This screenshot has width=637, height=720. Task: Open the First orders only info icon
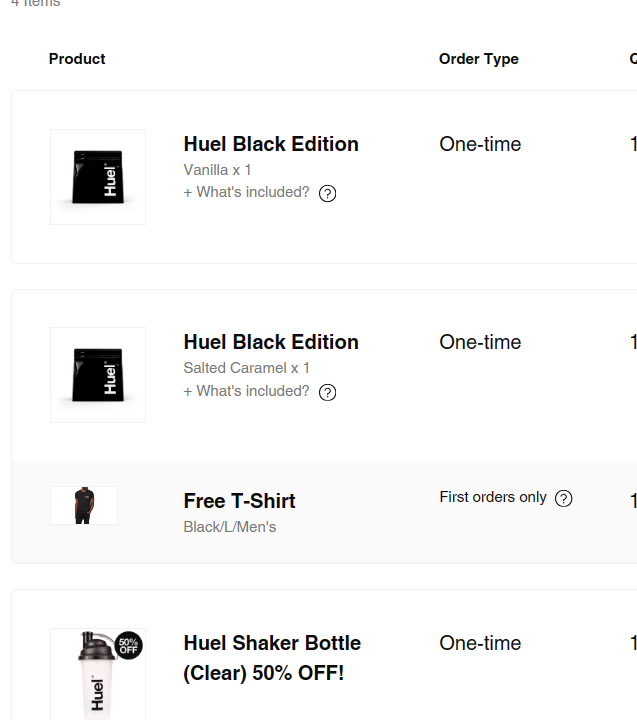pyautogui.click(x=564, y=498)
